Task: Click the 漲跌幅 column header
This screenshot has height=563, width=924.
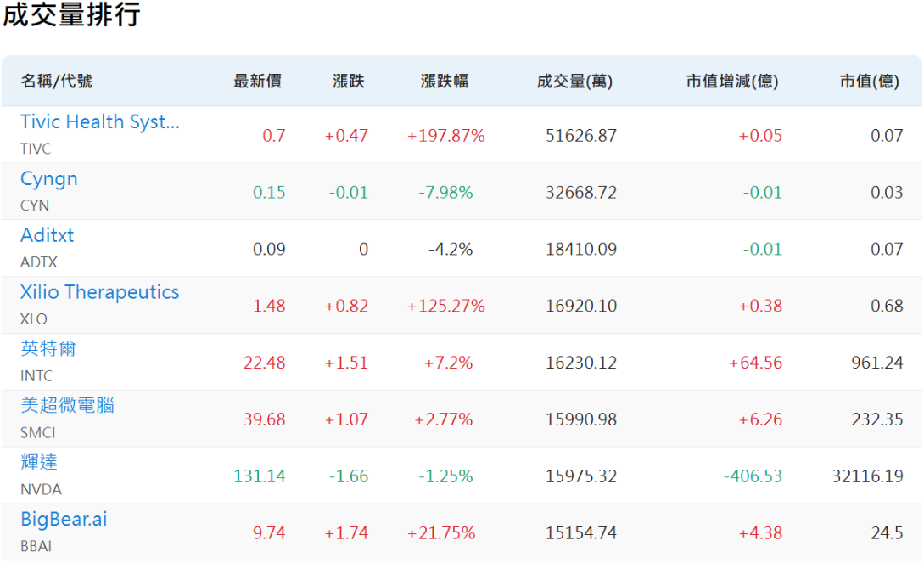Action: coord(445,81)
